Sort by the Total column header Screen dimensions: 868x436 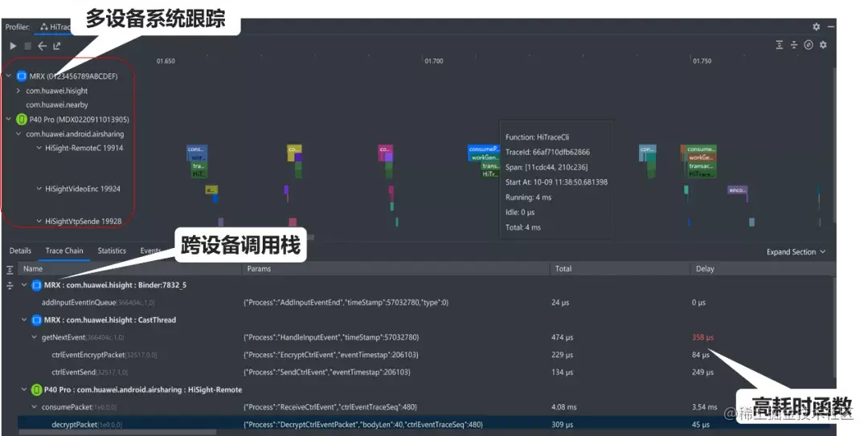pyautogui.click(x=620, y=269)
